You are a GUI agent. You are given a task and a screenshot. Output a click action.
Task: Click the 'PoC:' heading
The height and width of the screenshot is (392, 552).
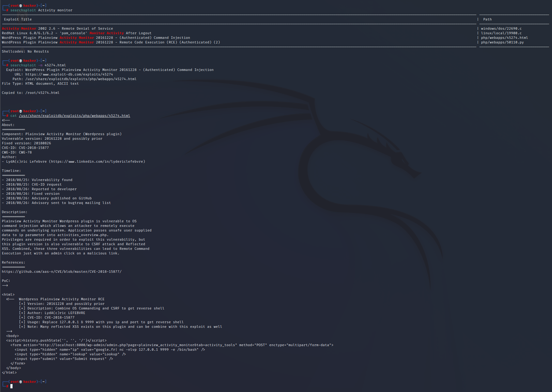[6, 281]
